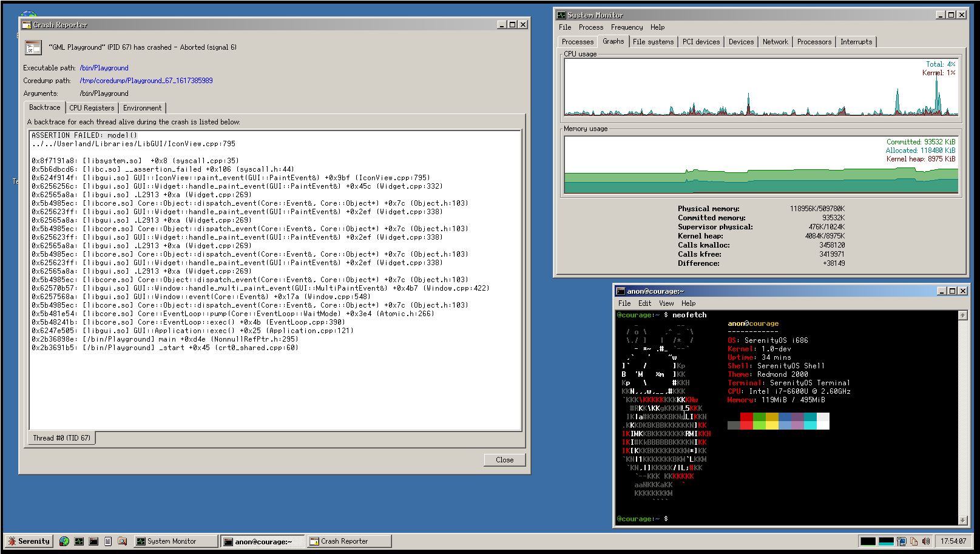Click the Crash Reporter title bar icon
This screenshot has height=554, width=980.
(27, 25)
